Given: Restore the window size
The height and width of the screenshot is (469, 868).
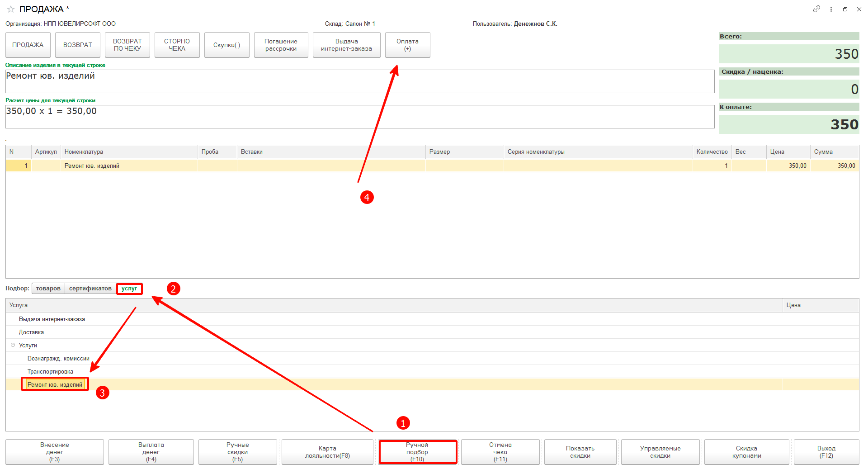Looking at the screenshot, I should coord(845,9).
